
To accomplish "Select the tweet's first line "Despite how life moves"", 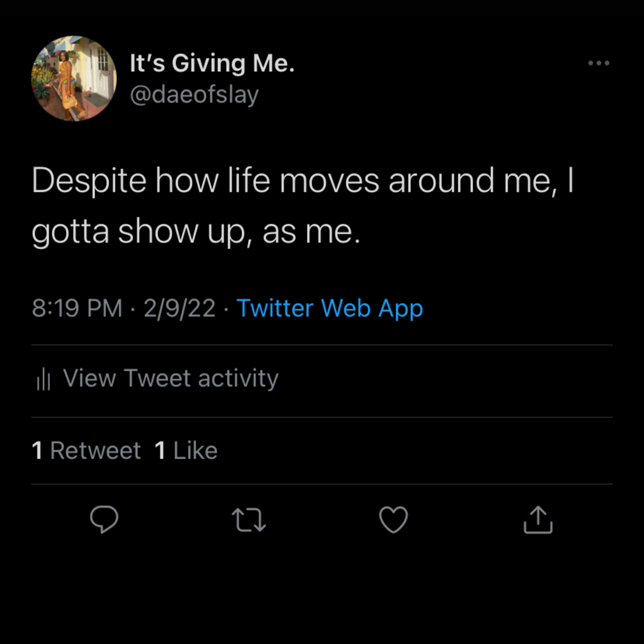I will point(206,180).
